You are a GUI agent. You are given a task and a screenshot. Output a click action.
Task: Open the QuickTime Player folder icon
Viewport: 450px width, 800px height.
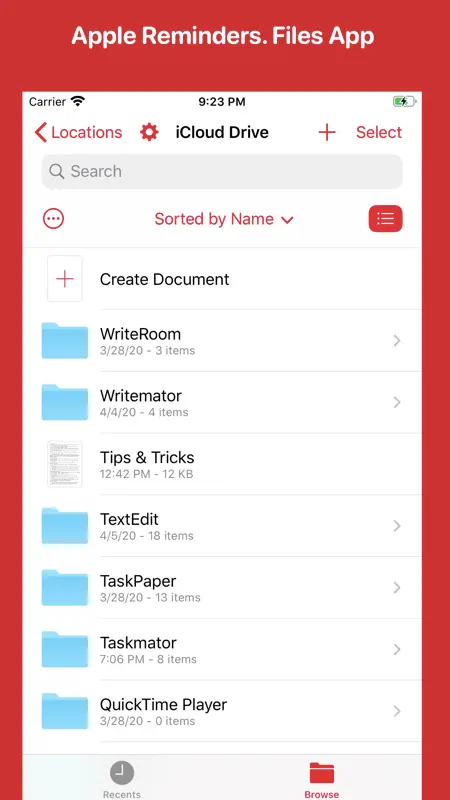[x=65, y=711]
